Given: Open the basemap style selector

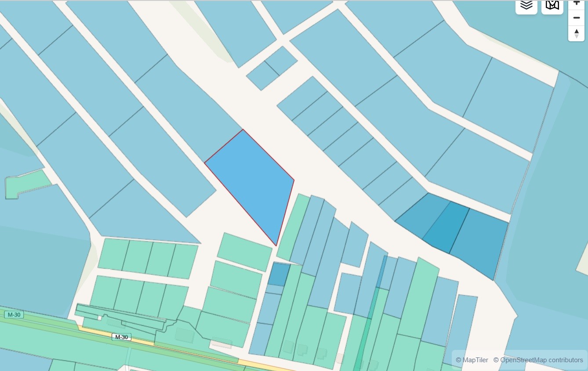Looking at the screenshot, I should [x=552, y=5].
